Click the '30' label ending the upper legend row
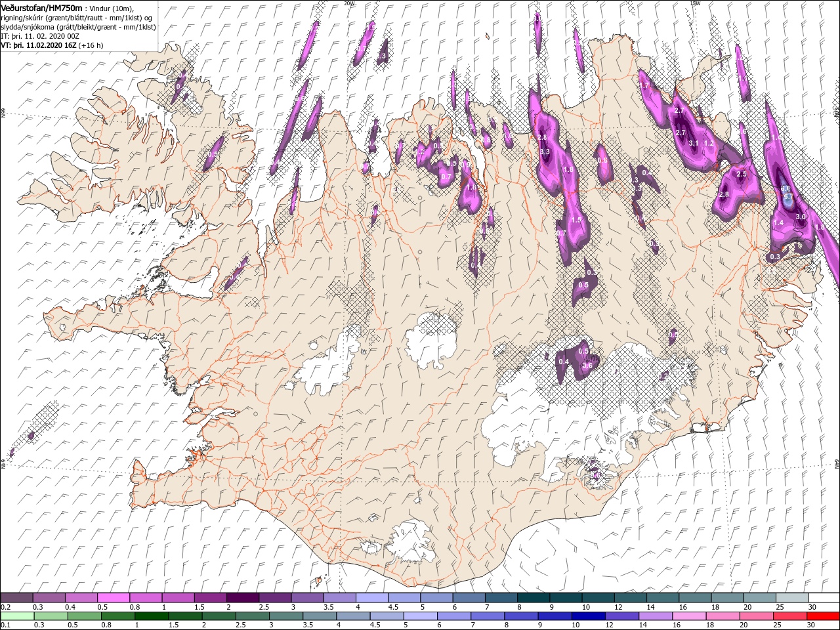 812,607
